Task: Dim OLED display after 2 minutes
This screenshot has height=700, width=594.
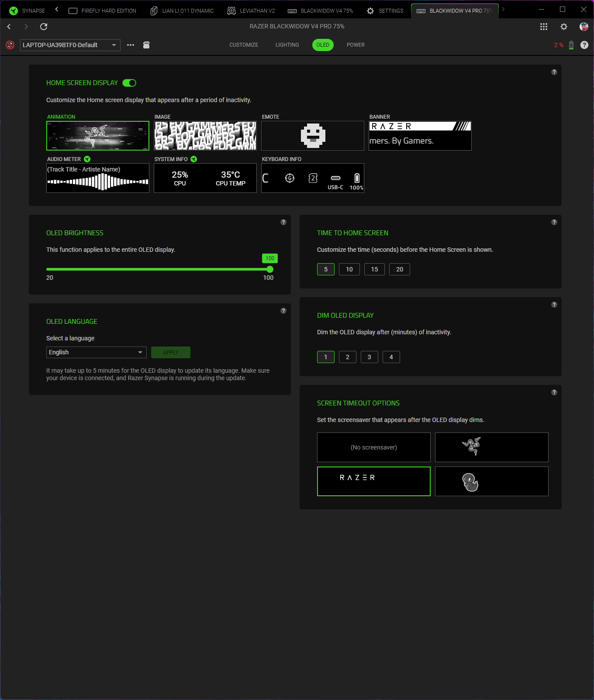Action: pos(348,357)
